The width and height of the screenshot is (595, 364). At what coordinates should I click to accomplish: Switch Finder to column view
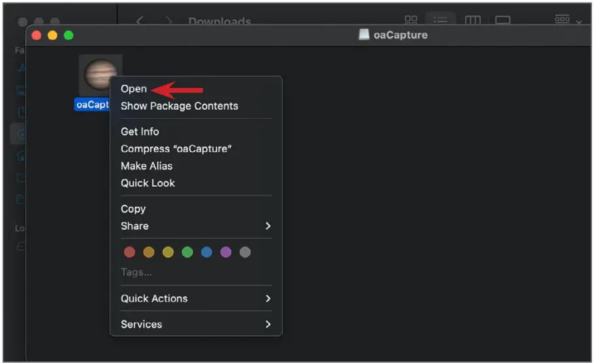(x=472, y=21)
